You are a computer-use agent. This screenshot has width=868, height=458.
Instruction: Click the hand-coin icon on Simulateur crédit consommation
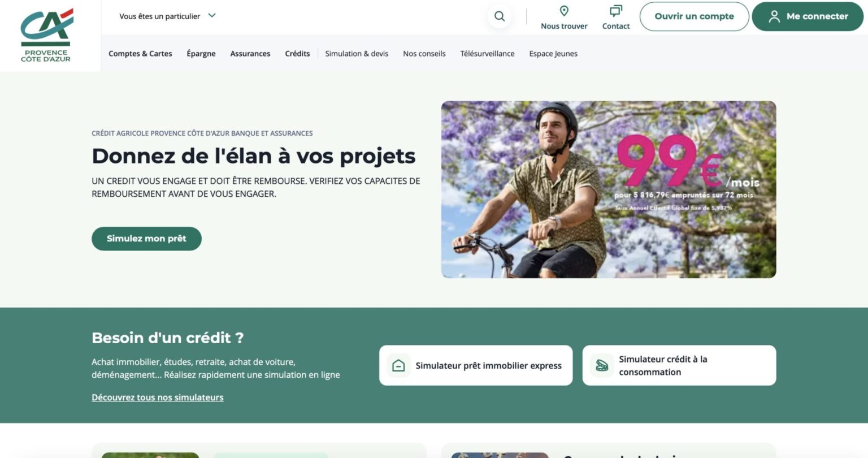click(x=601, y=365)
